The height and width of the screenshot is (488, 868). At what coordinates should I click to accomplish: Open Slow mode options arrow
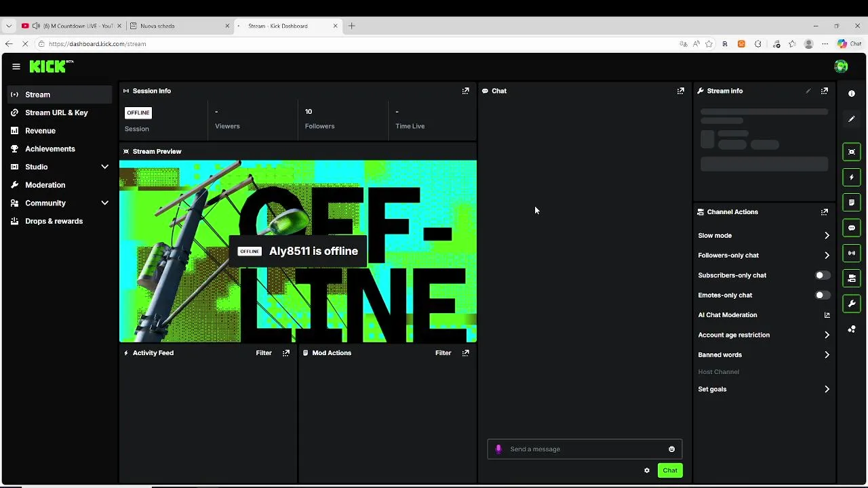click(827, 236)
